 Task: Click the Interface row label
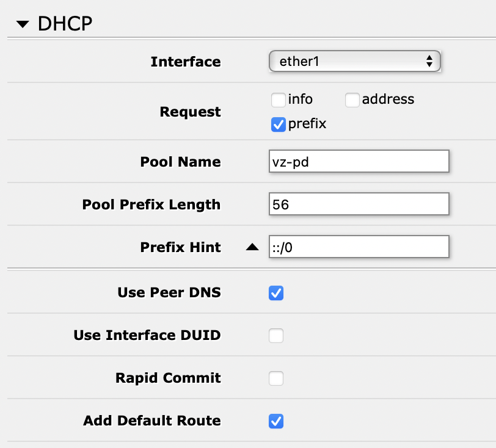pos(186,61)
